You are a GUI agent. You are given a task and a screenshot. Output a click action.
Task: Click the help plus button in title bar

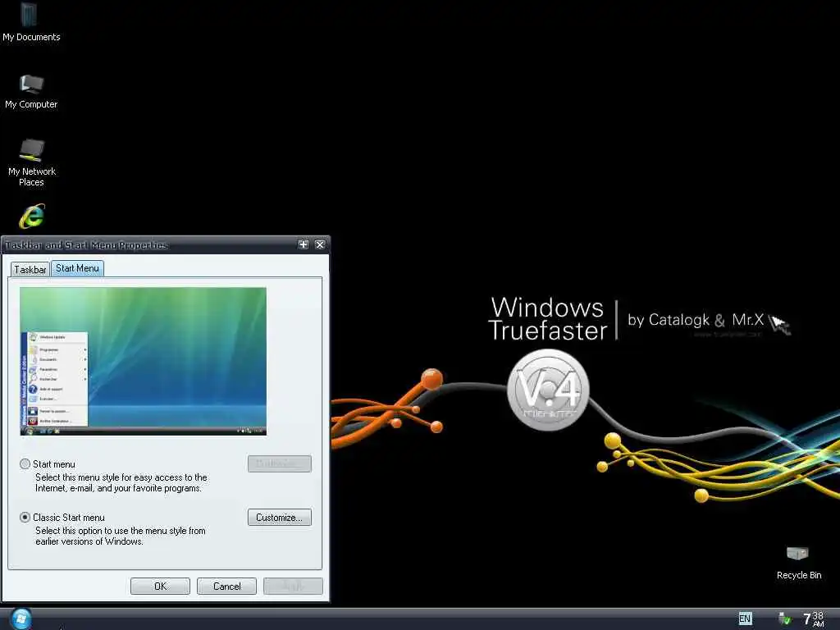304,244
